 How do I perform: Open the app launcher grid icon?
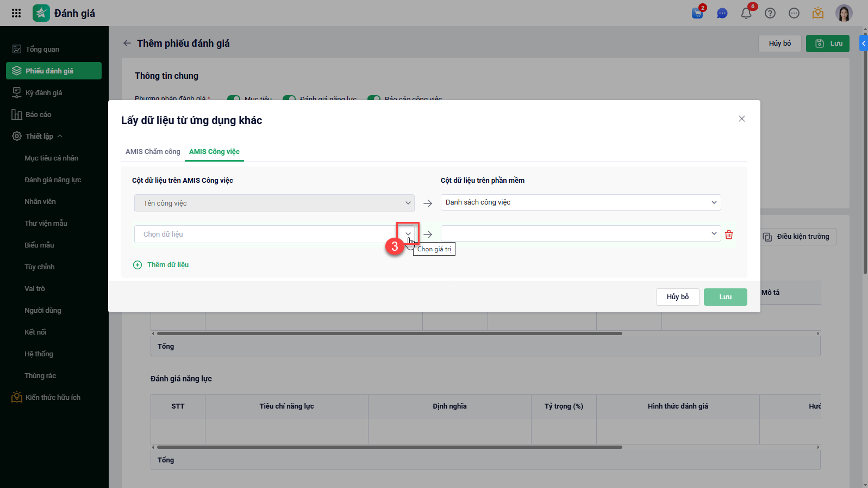tap(16, 13)
